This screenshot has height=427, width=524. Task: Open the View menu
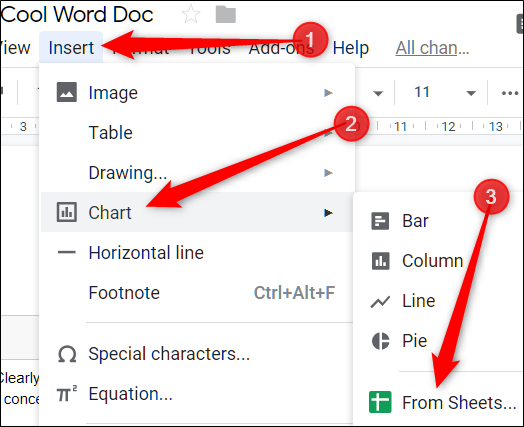tap(15, 48)
